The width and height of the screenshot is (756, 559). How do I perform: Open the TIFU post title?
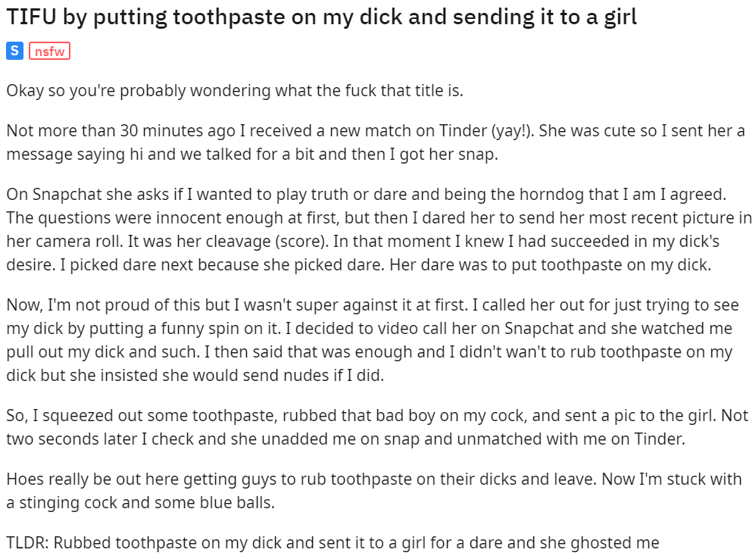pos(322,17)
